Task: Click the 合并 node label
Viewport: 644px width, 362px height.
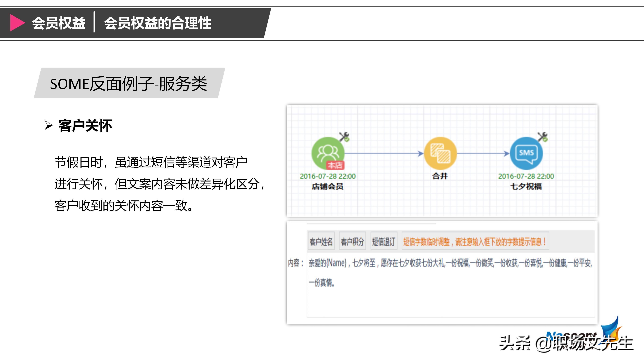Action: point(440,176)
